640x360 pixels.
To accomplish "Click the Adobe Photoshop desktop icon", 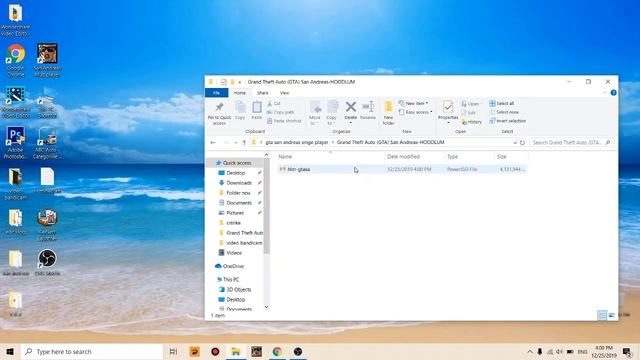I will [x=16, y=142].
